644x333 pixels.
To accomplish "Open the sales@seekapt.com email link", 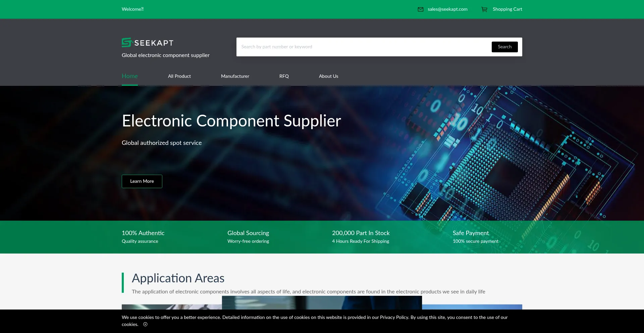I will click(447, 9).
